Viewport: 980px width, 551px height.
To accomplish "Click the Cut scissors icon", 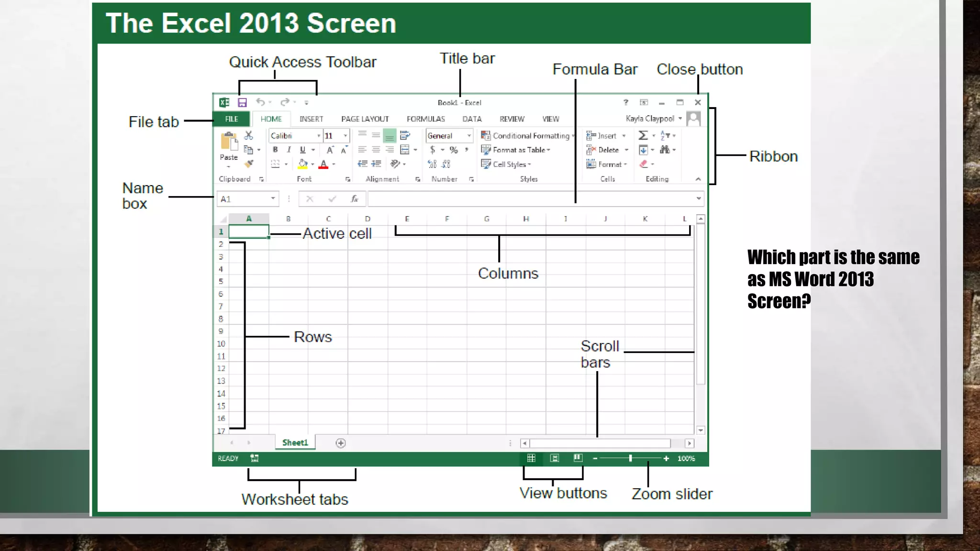I will 249,136.
